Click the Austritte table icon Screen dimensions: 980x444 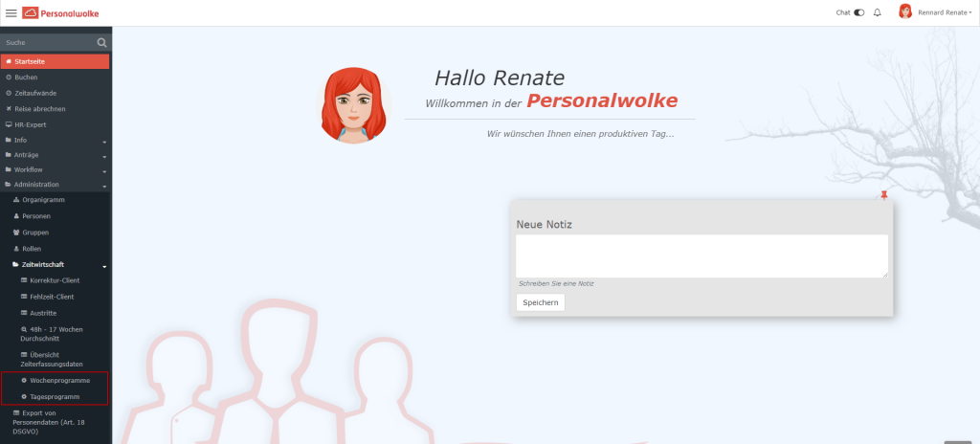[24, 313]
